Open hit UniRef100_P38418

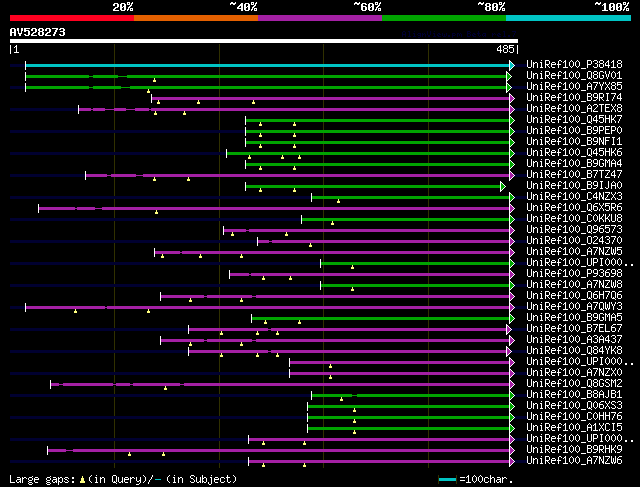click(574, 64)
